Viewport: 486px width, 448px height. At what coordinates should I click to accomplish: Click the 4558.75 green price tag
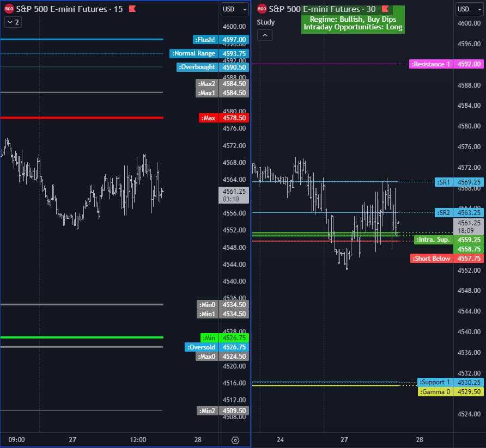[x=469, y=249]
